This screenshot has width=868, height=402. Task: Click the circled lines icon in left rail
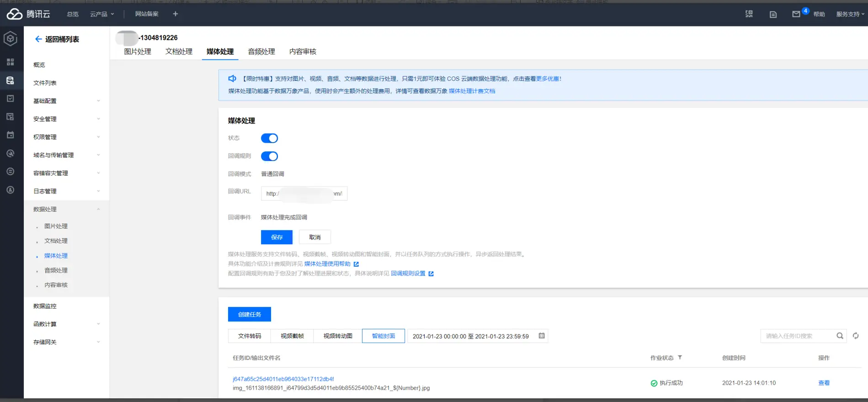click(11, 172)
